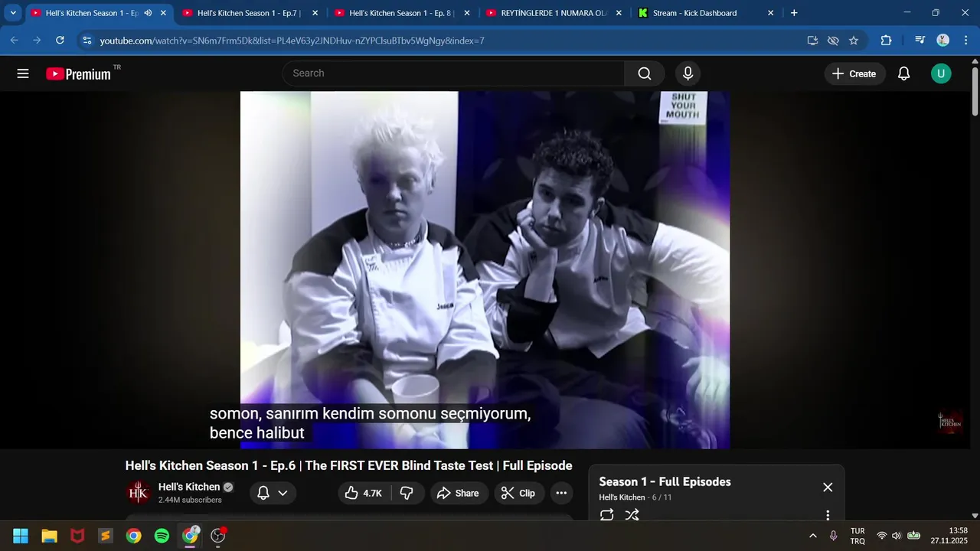The width and height of the screenshot is (980, 551).
Task: Click the 2.44M subscribers text
Action: point(190,500)
